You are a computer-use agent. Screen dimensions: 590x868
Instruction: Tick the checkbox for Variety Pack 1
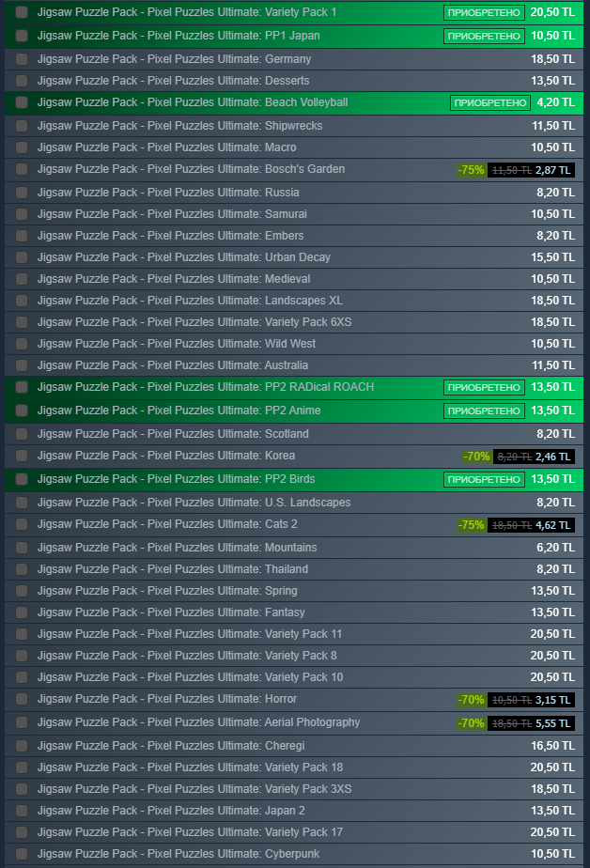point(22,12)
